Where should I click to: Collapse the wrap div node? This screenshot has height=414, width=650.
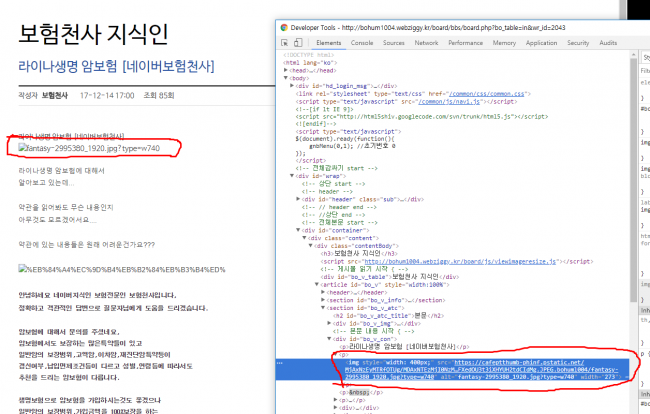point(292,176)
